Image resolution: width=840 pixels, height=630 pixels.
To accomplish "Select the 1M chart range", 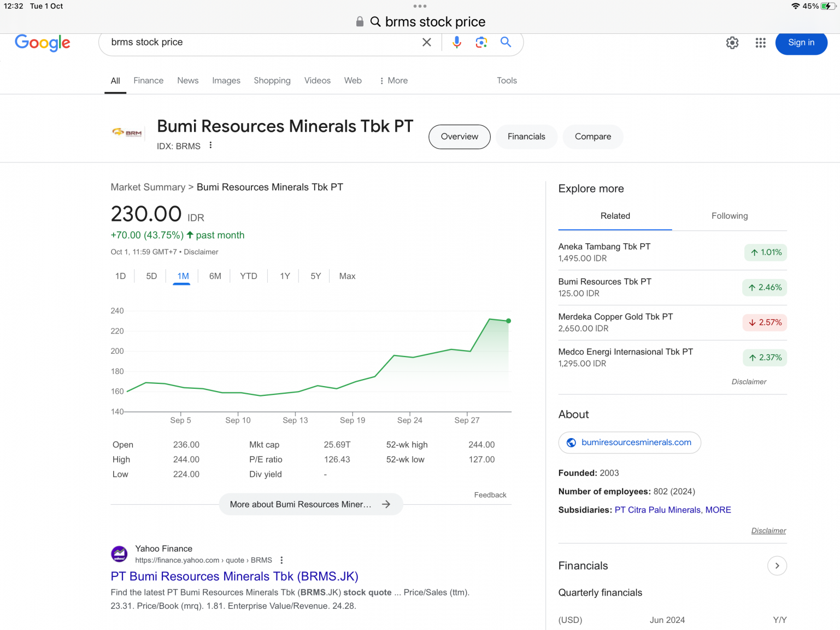I will click(183, 276).
